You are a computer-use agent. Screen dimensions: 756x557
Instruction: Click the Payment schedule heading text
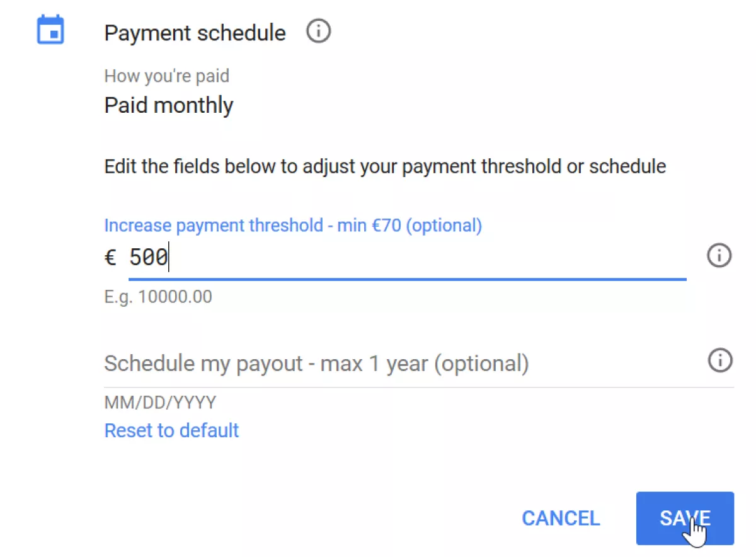click(x=195, y=33)
